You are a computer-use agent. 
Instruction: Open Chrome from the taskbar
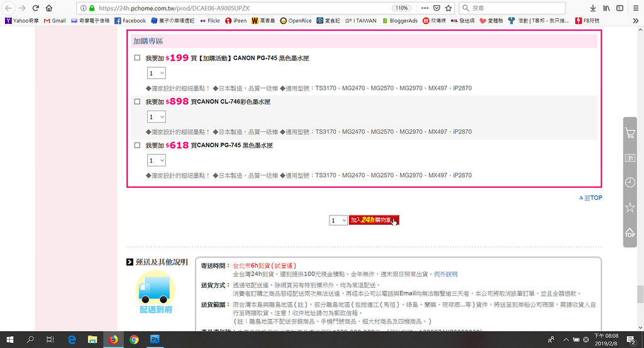tap(134, 339)
